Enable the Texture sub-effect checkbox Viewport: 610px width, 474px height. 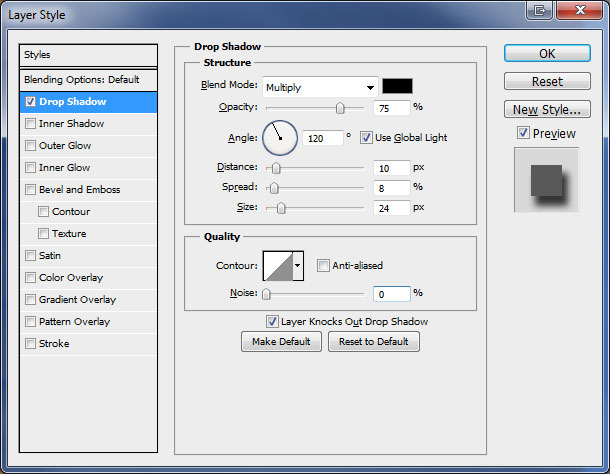click(43, 233)
